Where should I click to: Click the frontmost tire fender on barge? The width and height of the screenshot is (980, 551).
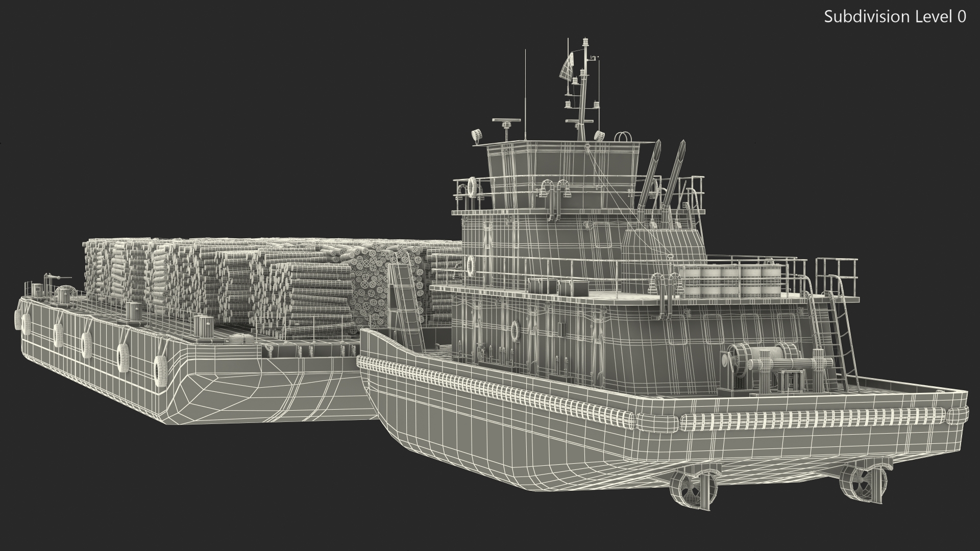click(x=160, y=370)
